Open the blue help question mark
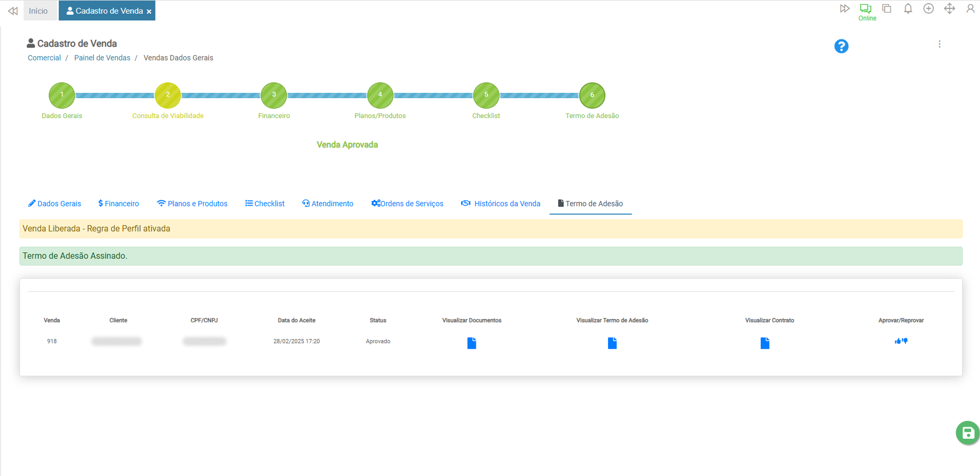980x476 pixels. (841, 46)
